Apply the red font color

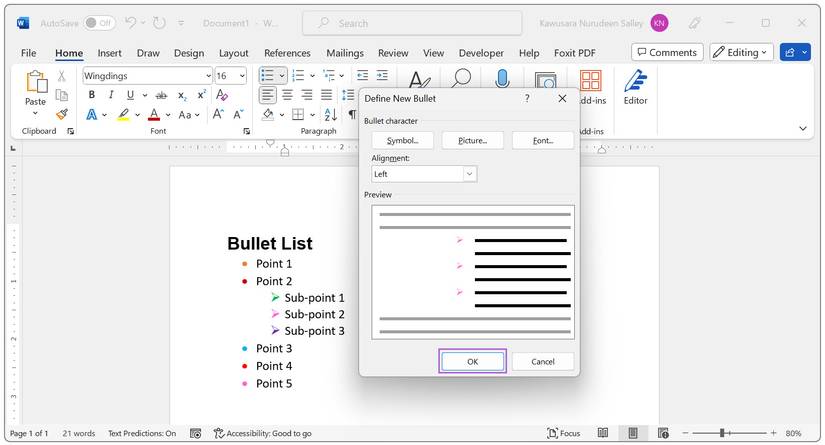point(154,115)
